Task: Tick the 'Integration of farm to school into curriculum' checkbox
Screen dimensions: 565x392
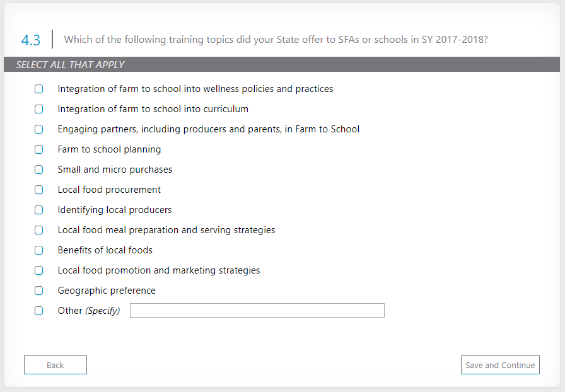Action: pyautogui.click(x=39, y=109)
